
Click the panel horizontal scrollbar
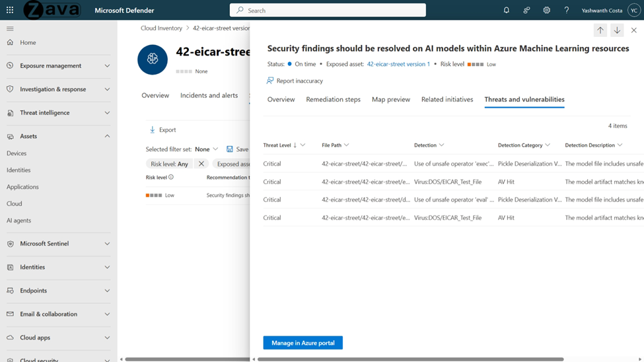411,359
